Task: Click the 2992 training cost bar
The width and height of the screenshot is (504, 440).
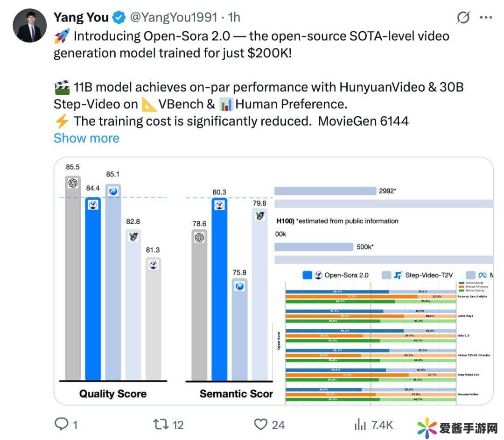Action: click(x=325, y=191)
